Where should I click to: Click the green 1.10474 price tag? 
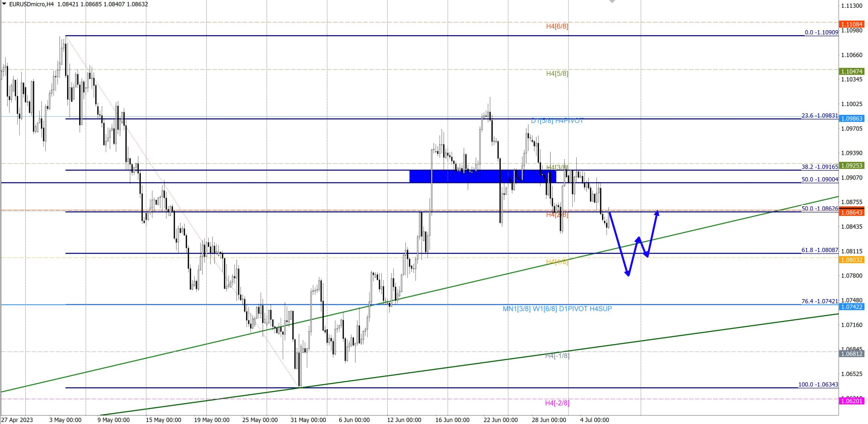coord(851,72)
